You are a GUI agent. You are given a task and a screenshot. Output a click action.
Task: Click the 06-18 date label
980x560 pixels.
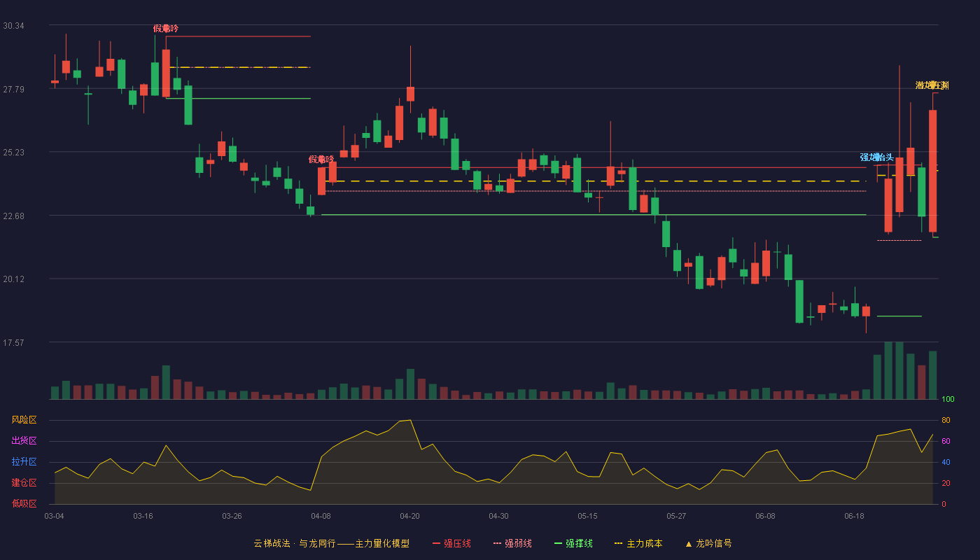[854, 516]
